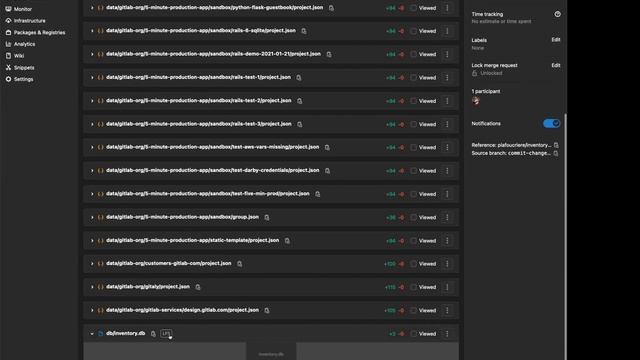Copy path of static-template/project.json
Viewport: 640px width, 360px height.
pos(287,240)
